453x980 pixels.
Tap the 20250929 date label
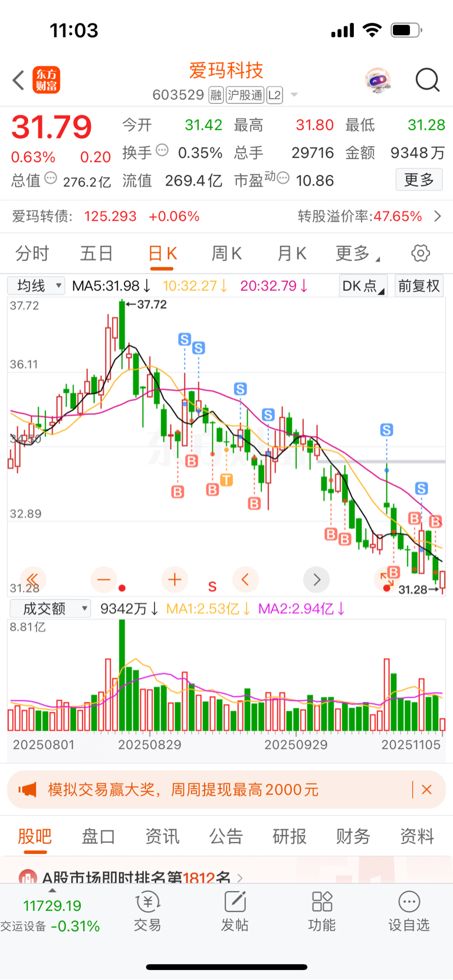coord(296,744)
